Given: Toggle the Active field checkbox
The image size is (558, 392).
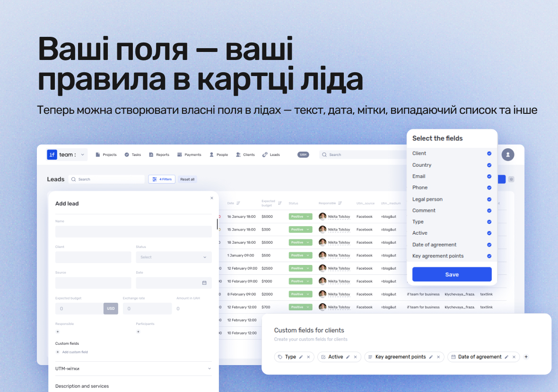Looking at the screenshot, I should point(489,233).
